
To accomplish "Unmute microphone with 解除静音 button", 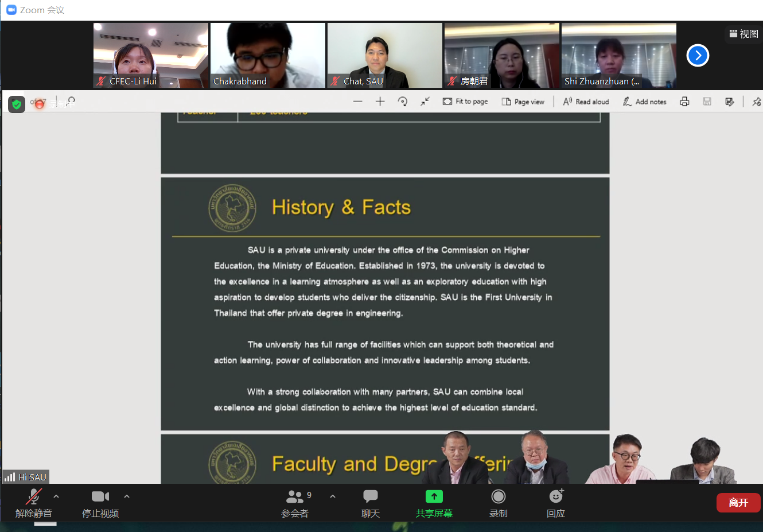I will click(x=33, y=503).
